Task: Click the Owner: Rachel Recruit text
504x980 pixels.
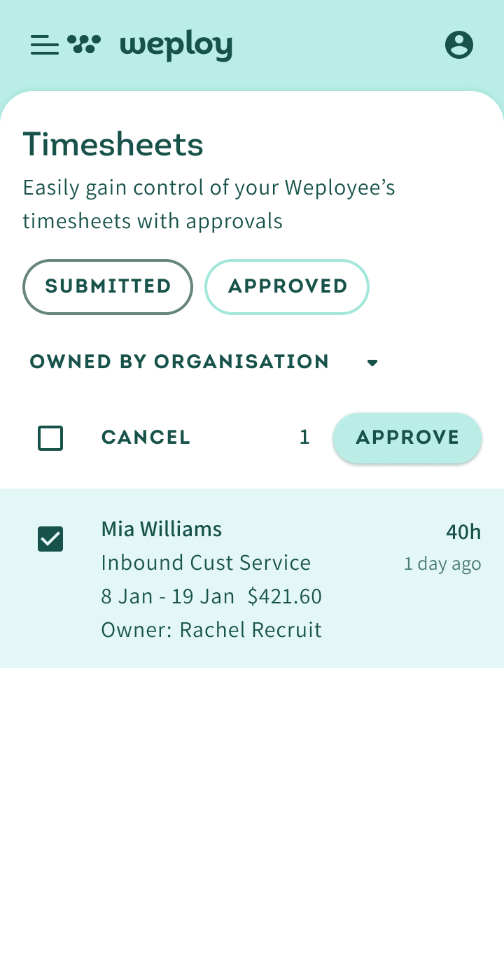Action: (x=211, y=630)
